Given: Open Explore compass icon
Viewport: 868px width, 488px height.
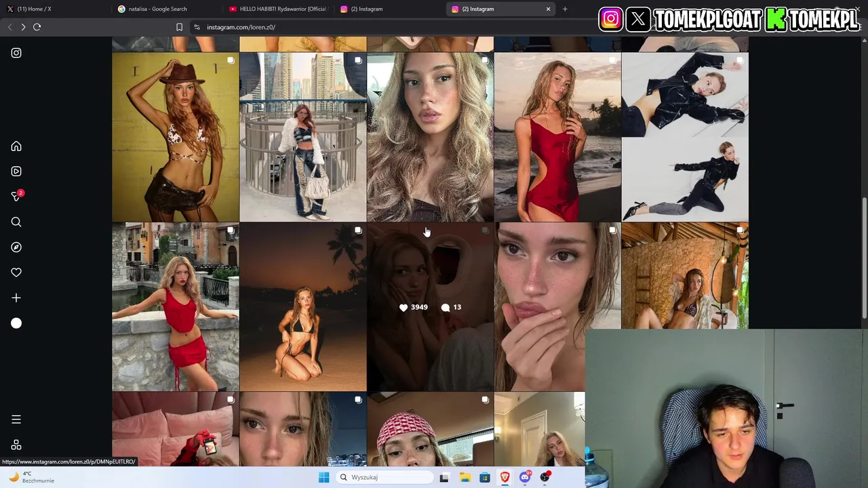Looking at the screenshot, I should (x=16, y=247).
